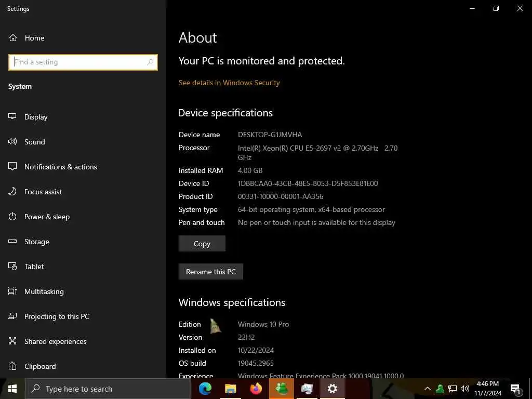
Task: Click the Intel Xeon processor text
Action: point(317,153)
